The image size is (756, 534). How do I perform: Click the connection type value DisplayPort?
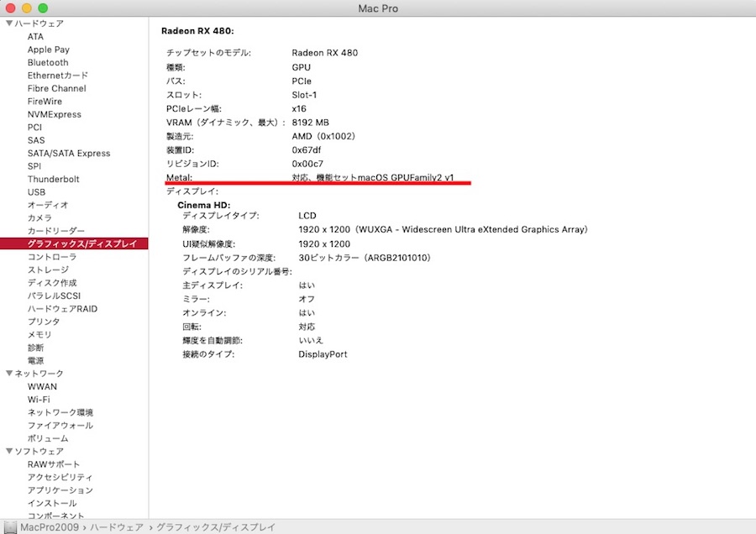pyautogui.click(x=323, y=354)
